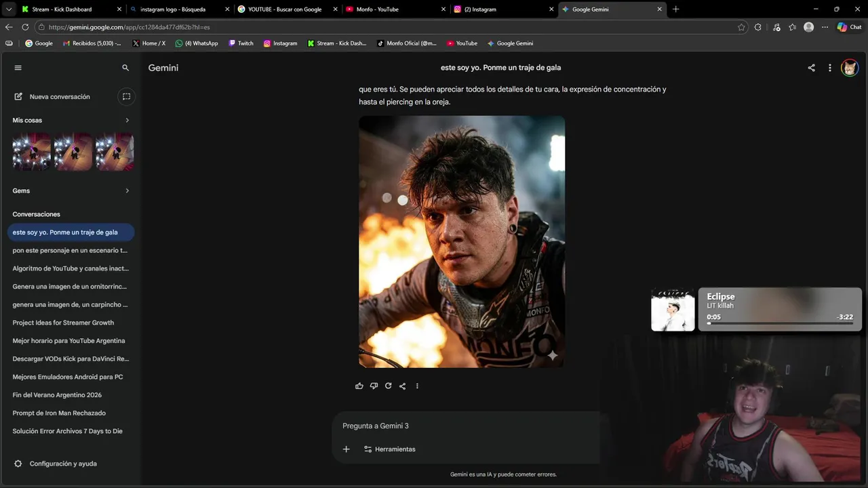Click the plus add-files button
Image resolution: width=868 pixels, height=488 pixels.
tap(346, 449)
